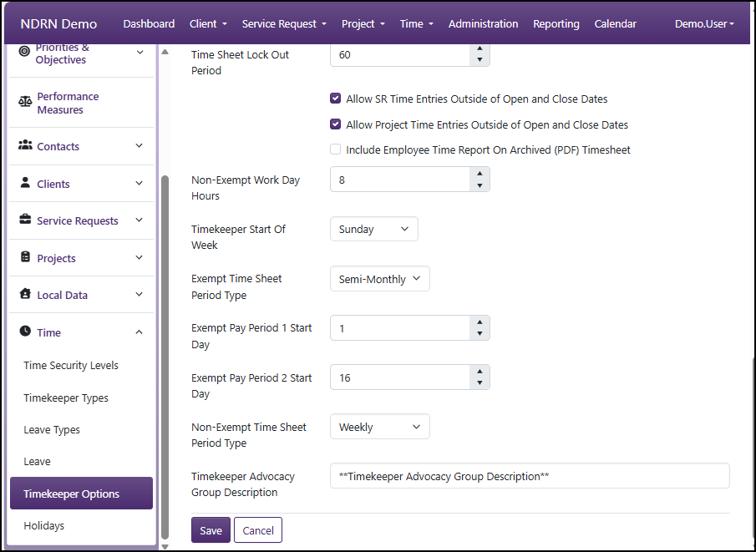Click the Service Requests briefcase icon
Viewport: 756px width, 552px height.
click(x=25, y=220)
